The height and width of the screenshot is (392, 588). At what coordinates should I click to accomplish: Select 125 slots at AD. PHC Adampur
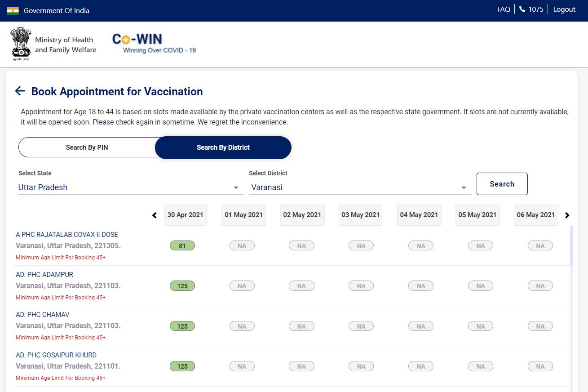point(182,286)
